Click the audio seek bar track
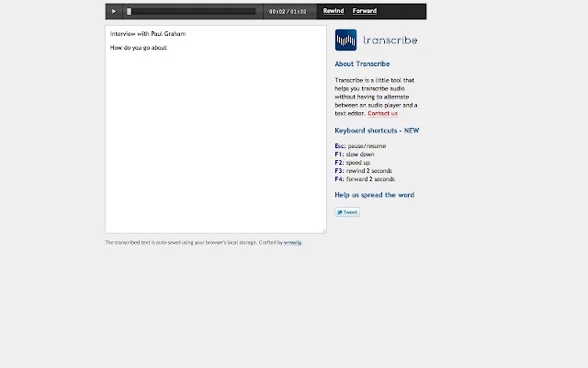The image size is (588, 368). (x=191, y=12)
